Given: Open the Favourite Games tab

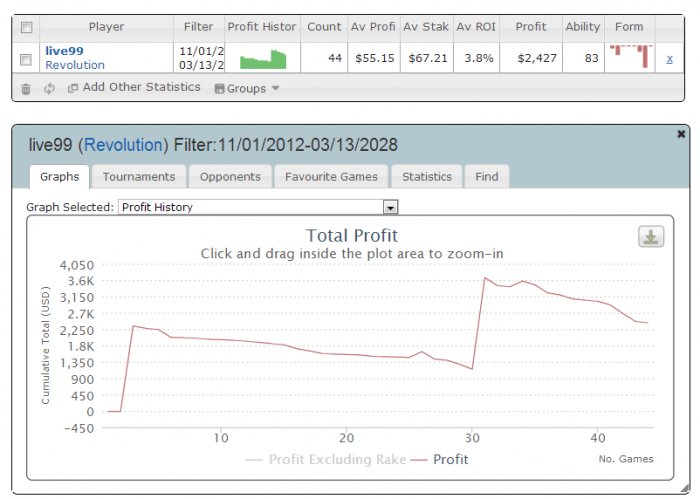Looking at the screenshot, I should coord(331,177).
